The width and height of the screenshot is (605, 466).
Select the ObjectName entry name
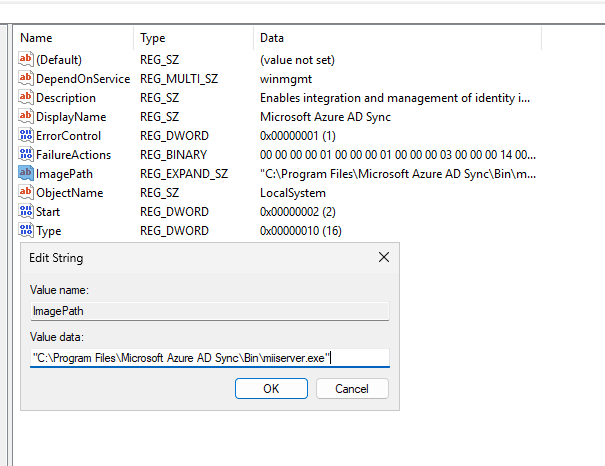[69, 193]
